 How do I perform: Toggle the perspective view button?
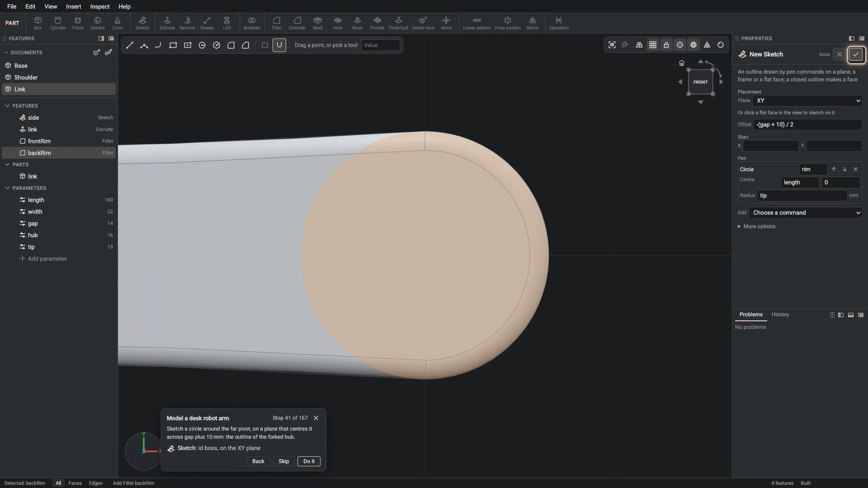point(639,45)
